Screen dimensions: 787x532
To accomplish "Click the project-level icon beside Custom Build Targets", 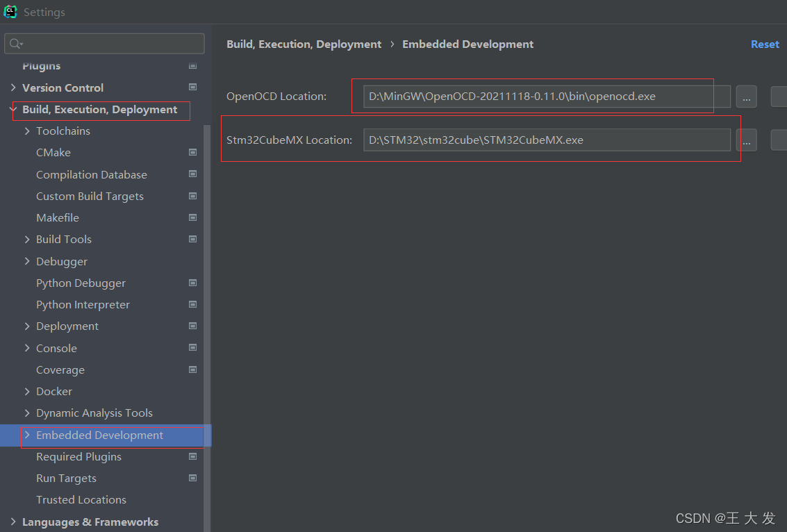I will (x=192, y=196).
